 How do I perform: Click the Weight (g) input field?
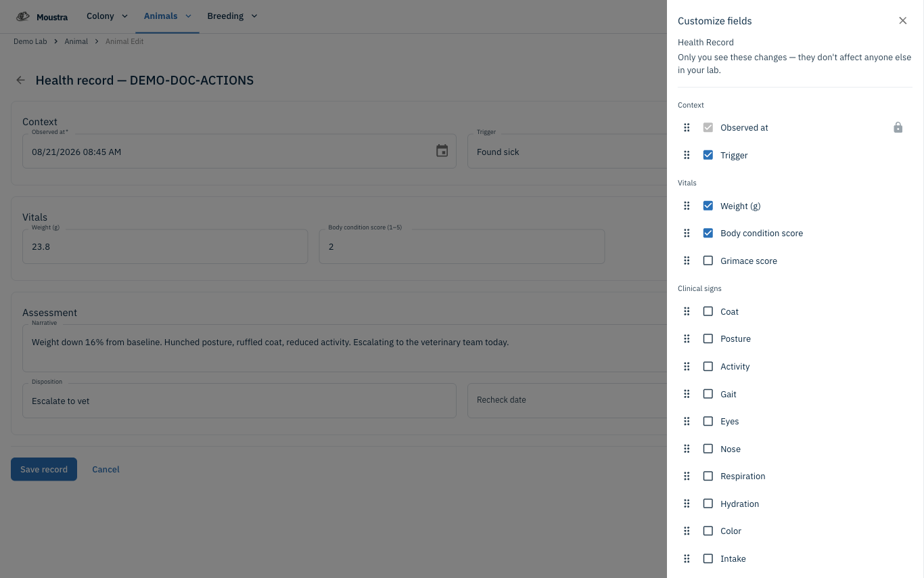click(x=165, y=246)
